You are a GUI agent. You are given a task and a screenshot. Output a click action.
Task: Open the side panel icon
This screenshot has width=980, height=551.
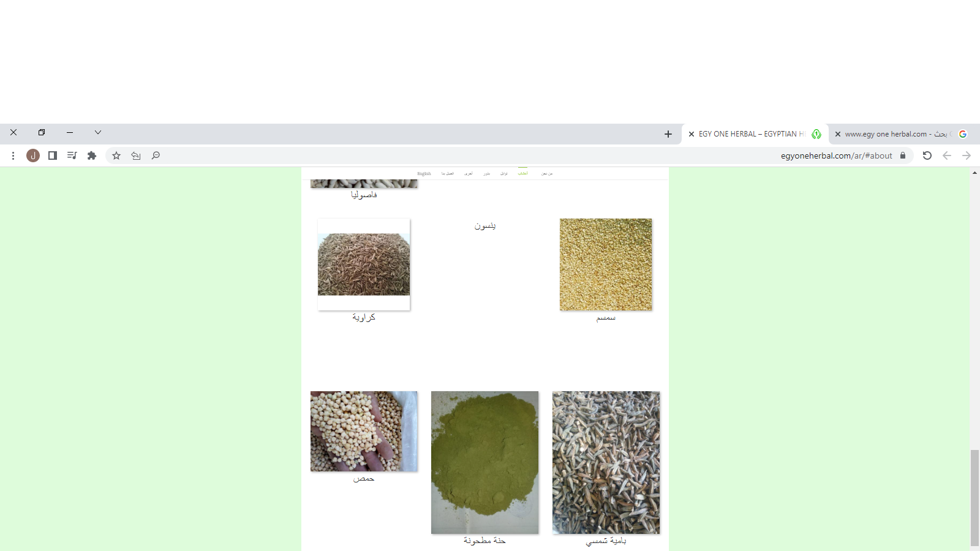click(x=53, y=156)
